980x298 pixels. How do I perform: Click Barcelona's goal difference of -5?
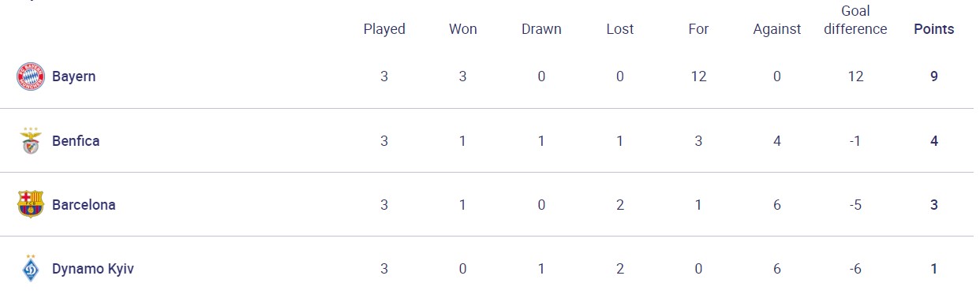(x=856, y=205)
